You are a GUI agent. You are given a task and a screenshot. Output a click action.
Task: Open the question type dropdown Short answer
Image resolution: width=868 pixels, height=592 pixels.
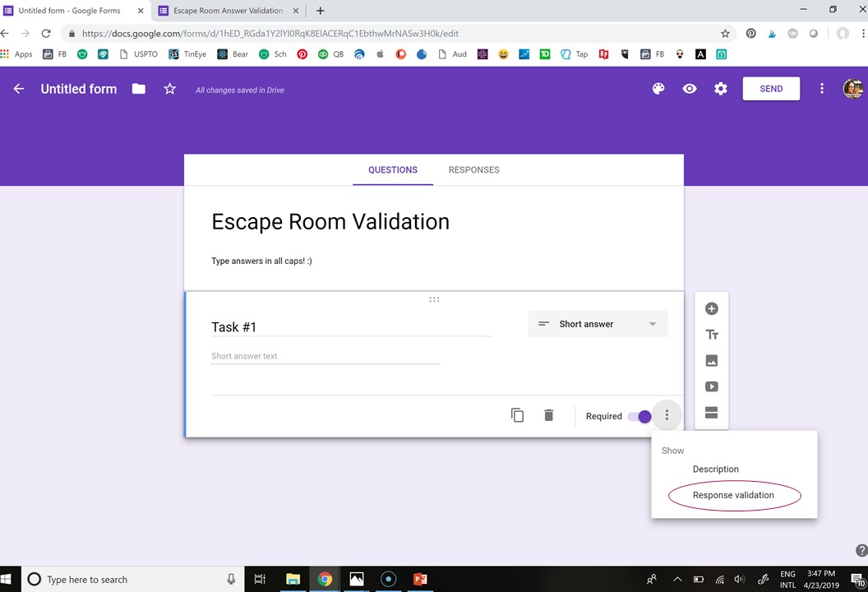coord(598,324)
